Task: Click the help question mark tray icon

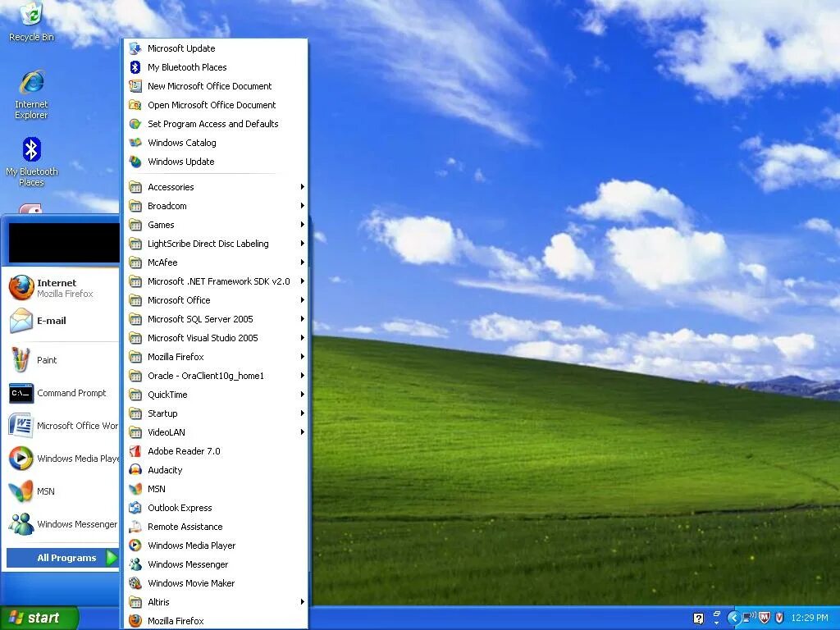Action: pos(699,619)
